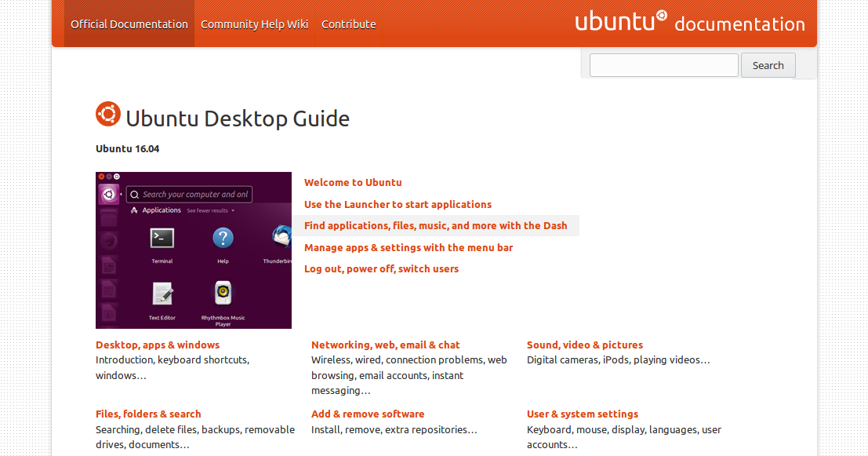Screen dimensions: 868x456
Task: Open the Contribute menu item
Action: [348, 24]
